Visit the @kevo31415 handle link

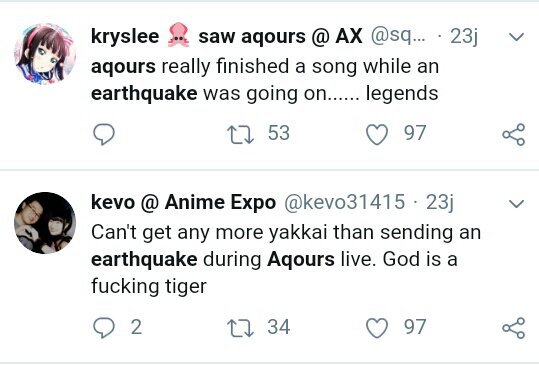[344, 202]
